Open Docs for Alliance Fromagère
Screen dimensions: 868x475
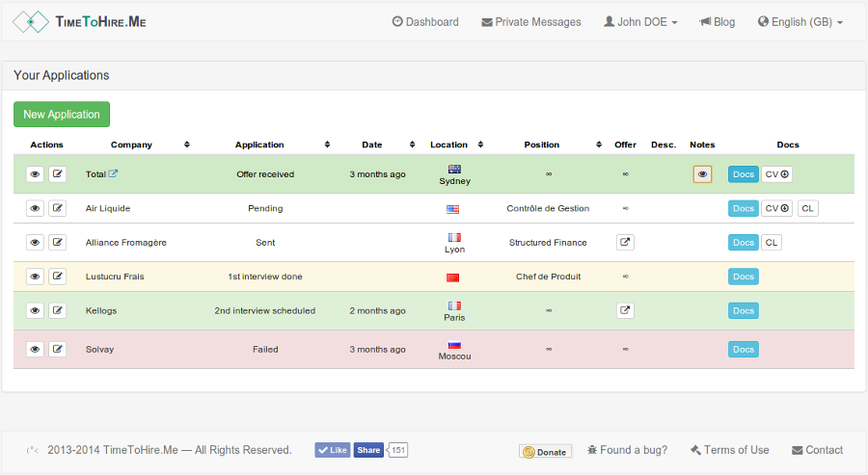(x=744, y=242)
